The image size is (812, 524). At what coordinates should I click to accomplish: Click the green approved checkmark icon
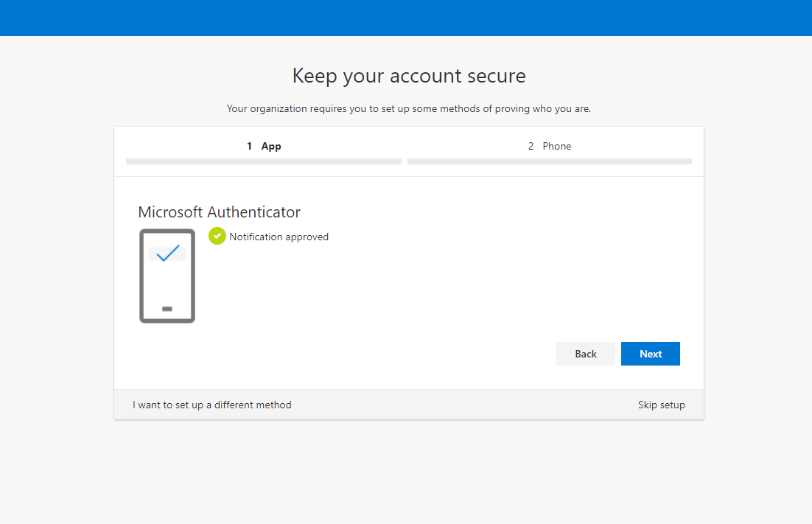coord(217,236)
